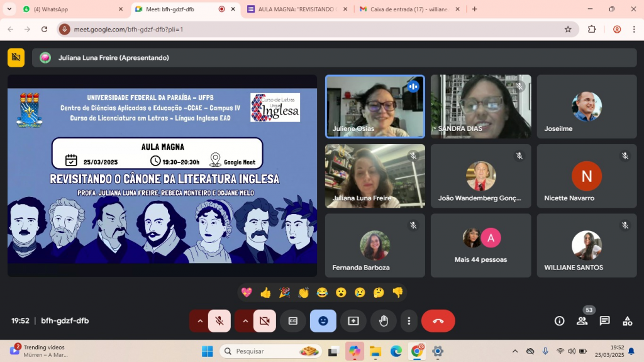Expand video settings chevron beside camera
Image resolution: width=644 pixels, height=362 pixels.
(245, 321)
